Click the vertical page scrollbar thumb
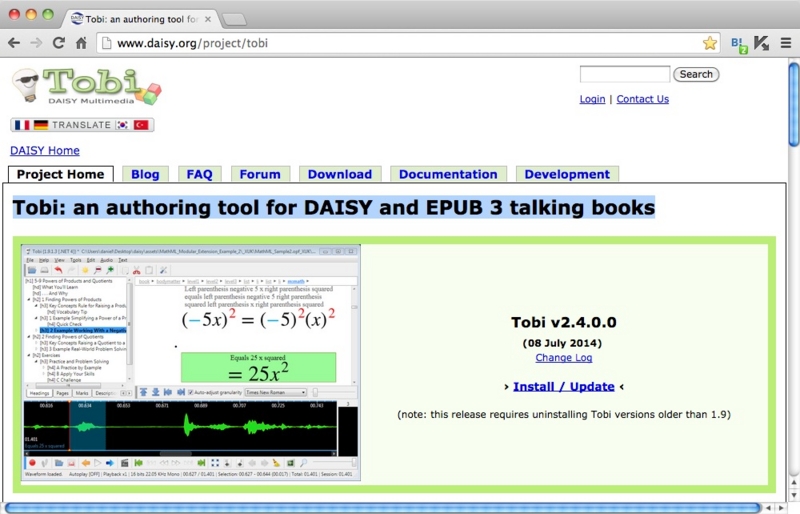 [794, 104]
